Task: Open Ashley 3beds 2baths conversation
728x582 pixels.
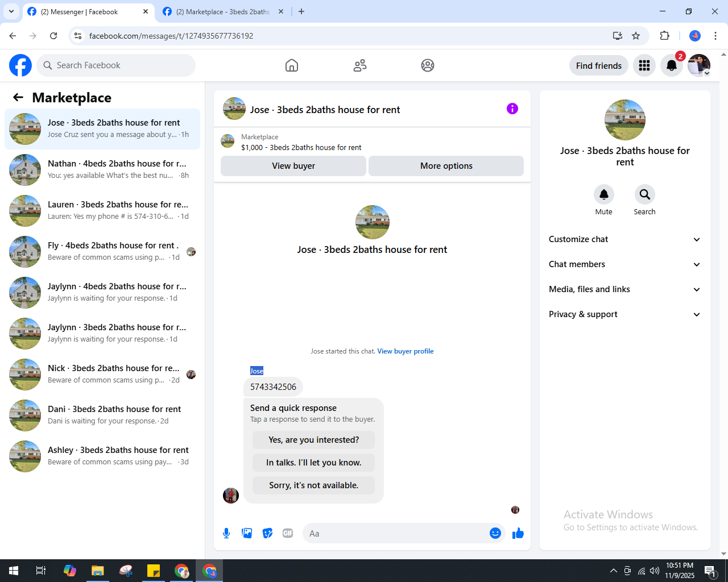Action: pos(102,456)
